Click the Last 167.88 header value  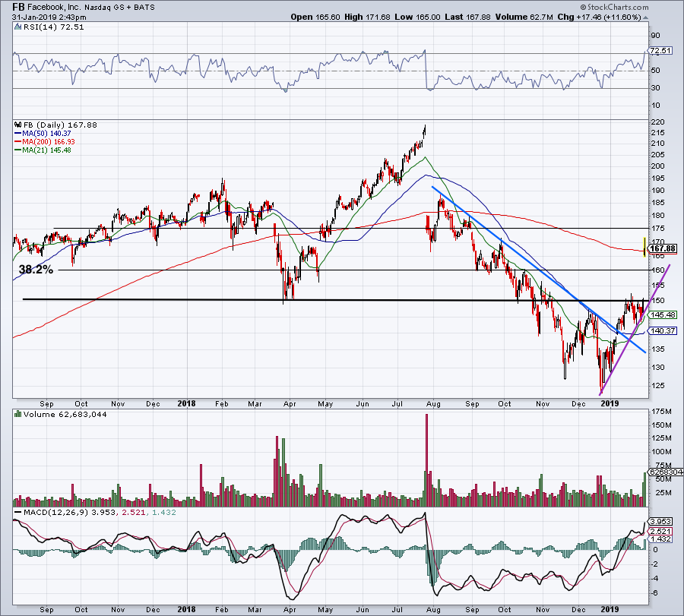(467, 17)
